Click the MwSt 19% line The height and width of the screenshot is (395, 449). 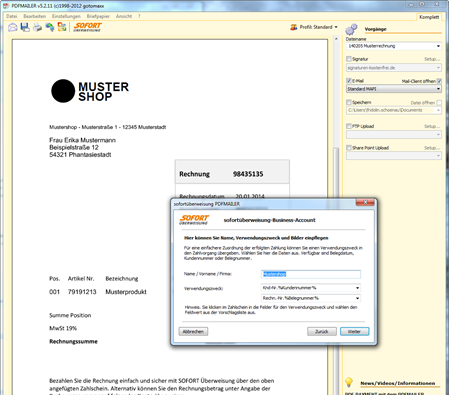click(x=63, y=328)
